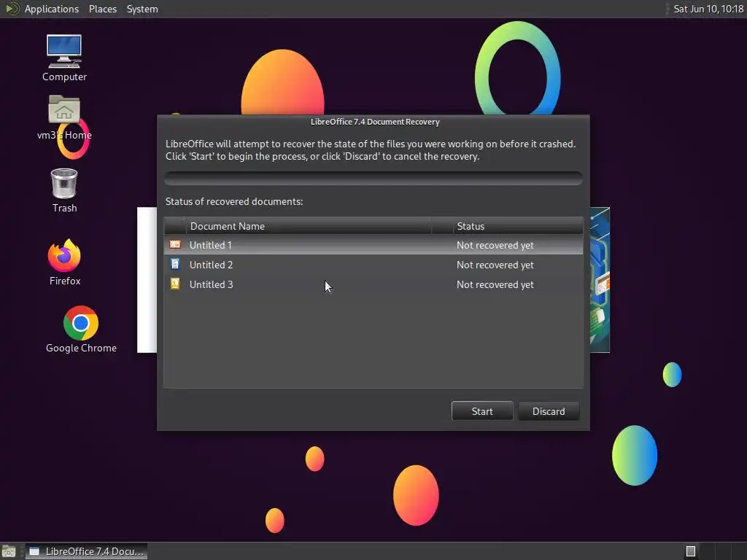
Task: Click Untitled 1 'Not recovered yet' status
Action: point(495,245)
